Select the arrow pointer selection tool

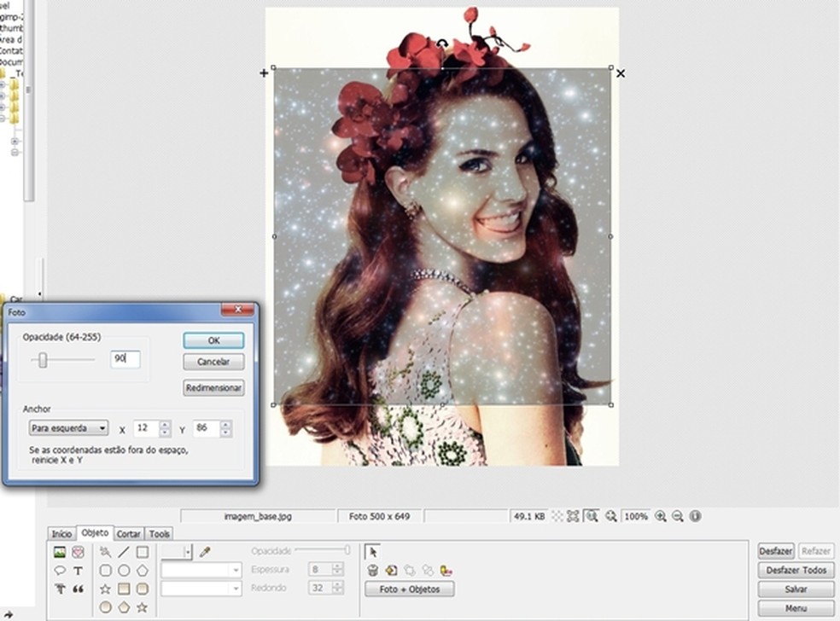[372, 552]
